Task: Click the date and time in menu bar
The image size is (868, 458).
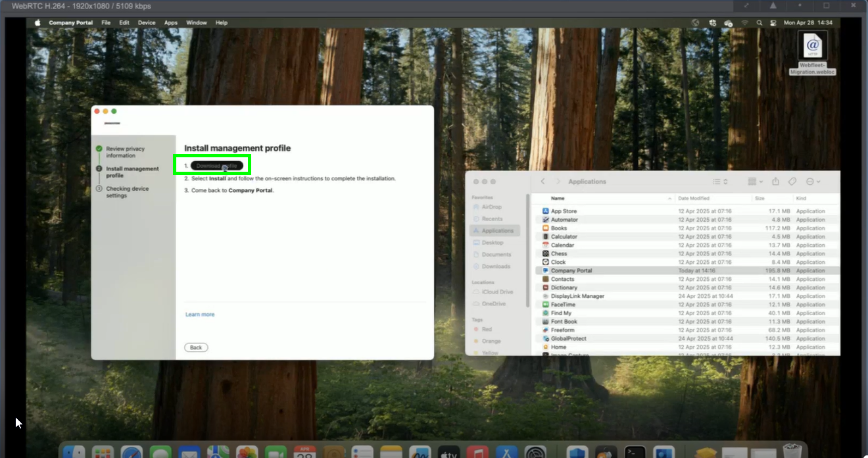Action: coord(808,22)
